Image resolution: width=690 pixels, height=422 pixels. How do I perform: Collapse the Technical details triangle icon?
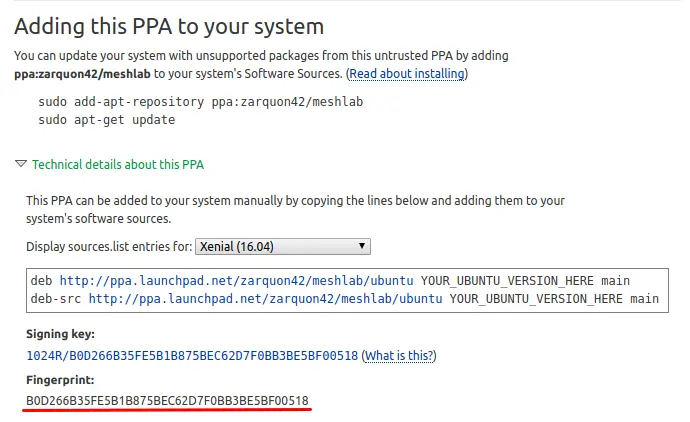pyautogui.click(x=21, y=164)
